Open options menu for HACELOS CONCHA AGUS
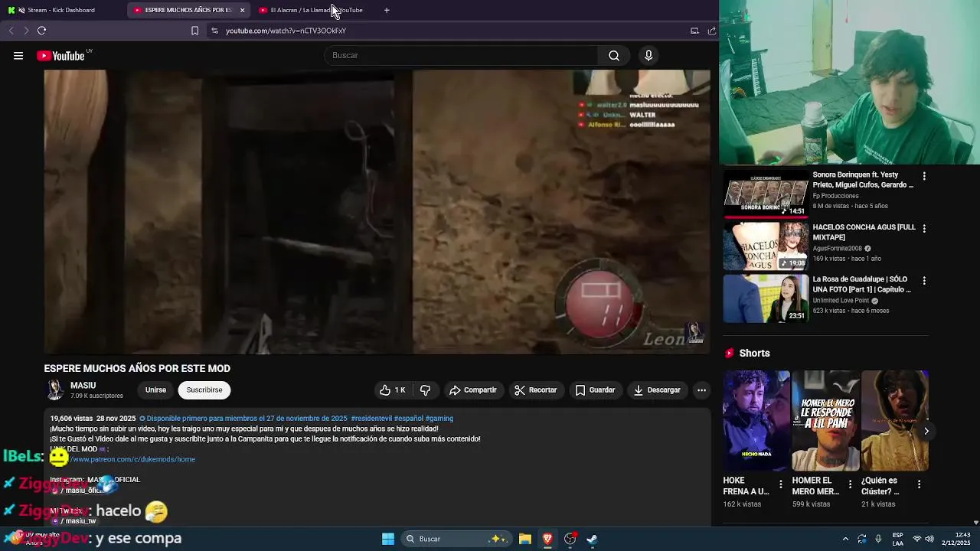 coord(924,228)
